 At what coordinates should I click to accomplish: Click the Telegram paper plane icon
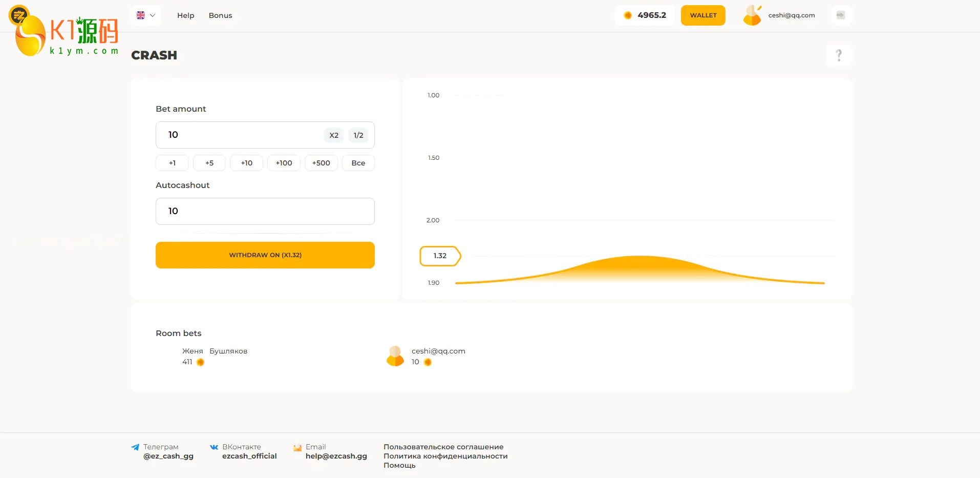click(x=135, y=447)
